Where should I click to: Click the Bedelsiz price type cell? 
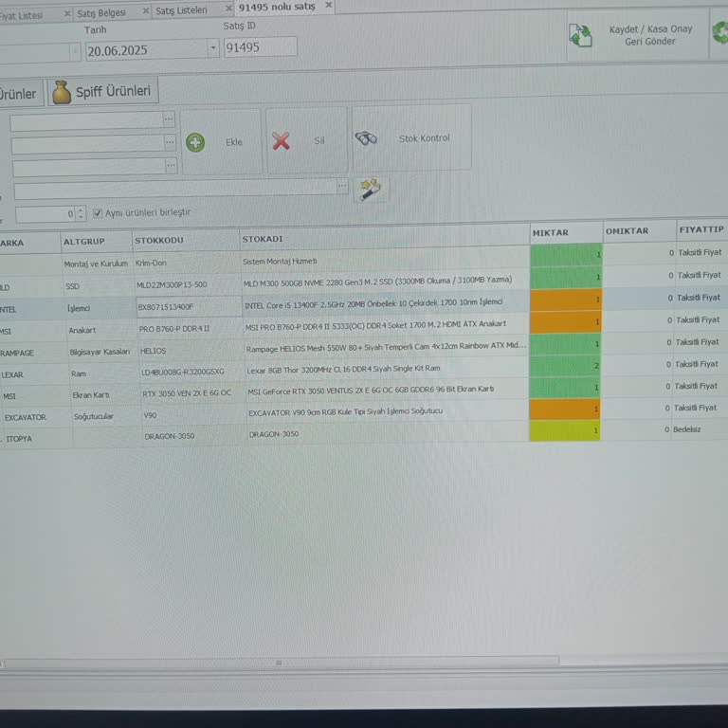(x=686, y=429)
